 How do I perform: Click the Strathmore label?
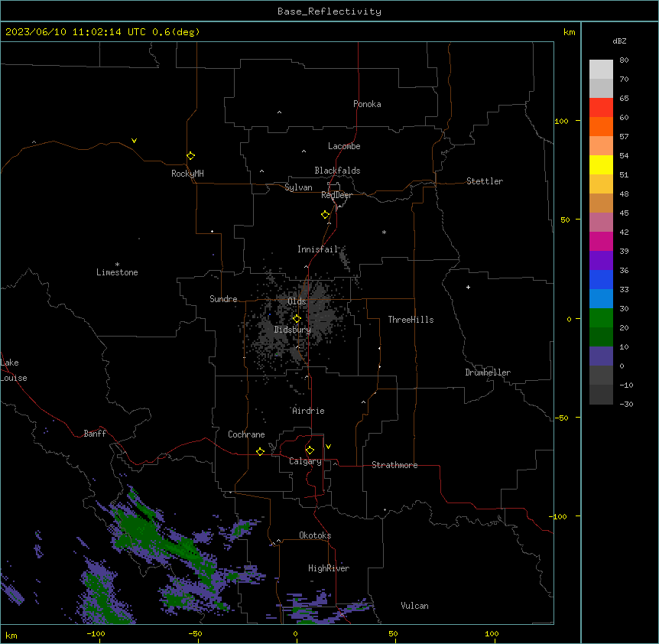tap(394, 465)
